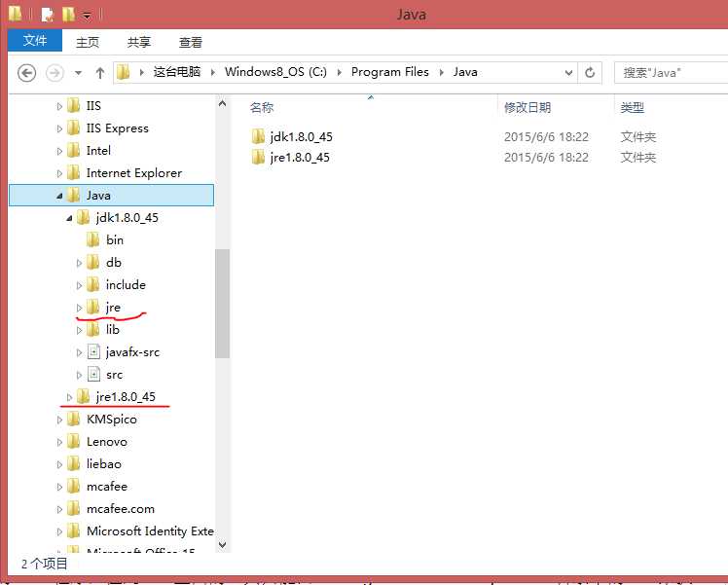Click jdk1.8.0_45 name in file list
728x585 pixels.
(x=302, y=137)
